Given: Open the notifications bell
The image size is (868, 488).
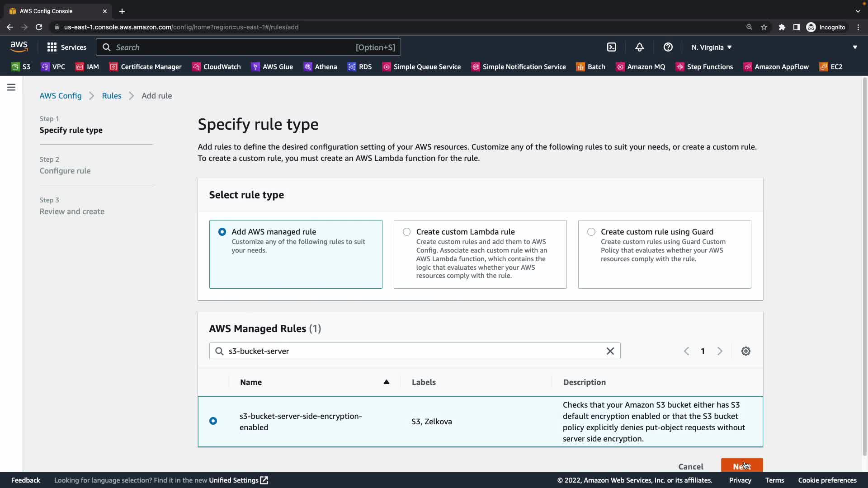Looking at the screenshot, I should coord(639,47).
